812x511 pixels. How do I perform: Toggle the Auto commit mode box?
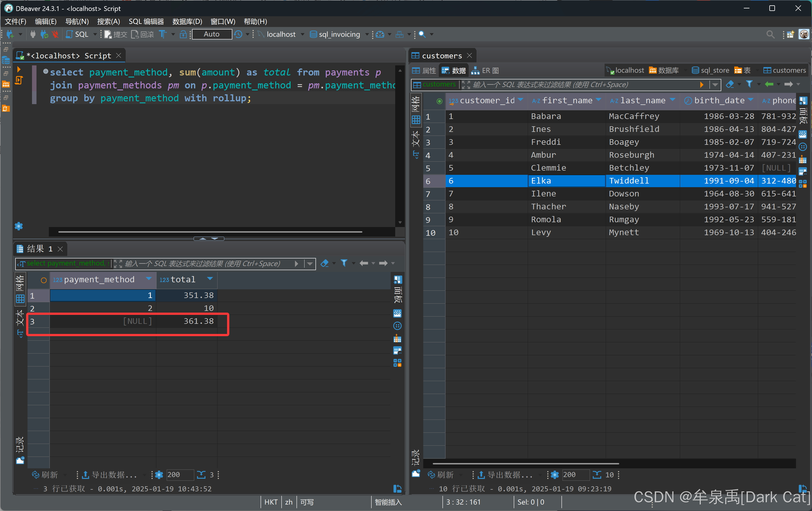tap(212, 35)
